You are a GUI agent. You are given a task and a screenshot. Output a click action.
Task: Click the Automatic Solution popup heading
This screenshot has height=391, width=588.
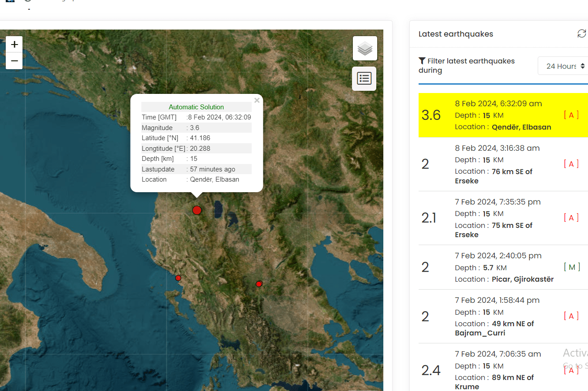point(196,107)
